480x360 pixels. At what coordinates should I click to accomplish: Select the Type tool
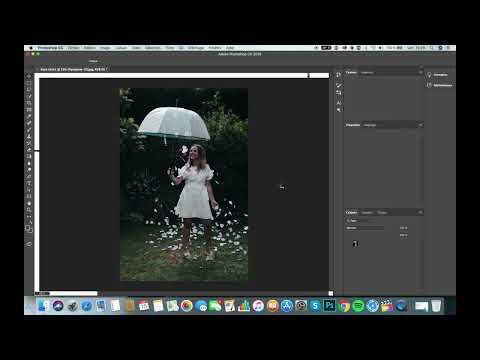tap(29, 183)
